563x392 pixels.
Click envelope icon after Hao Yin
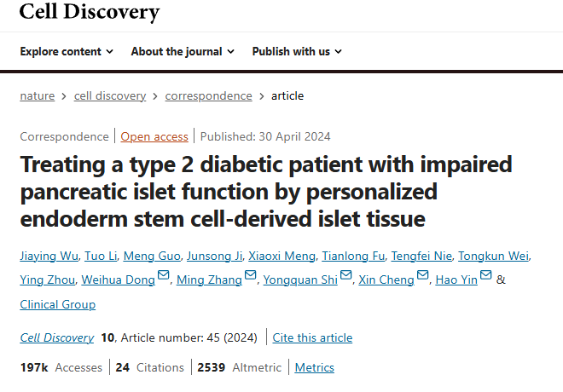click(x=486, y=276)
